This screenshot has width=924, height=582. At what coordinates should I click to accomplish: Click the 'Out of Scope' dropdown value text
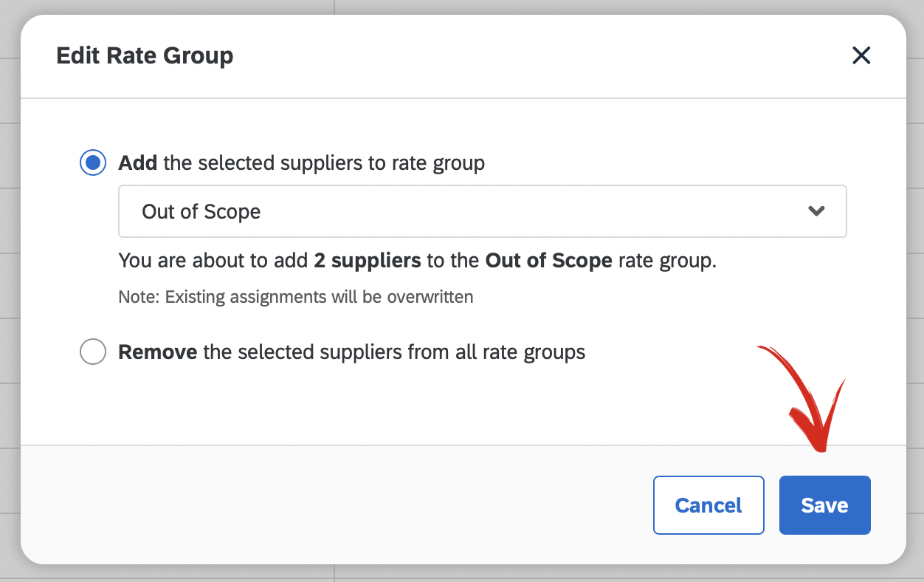[x=201, y=212]
